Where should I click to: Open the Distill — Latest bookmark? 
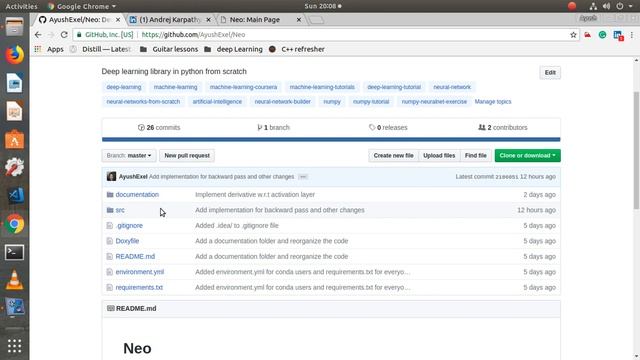pos(100,49)
